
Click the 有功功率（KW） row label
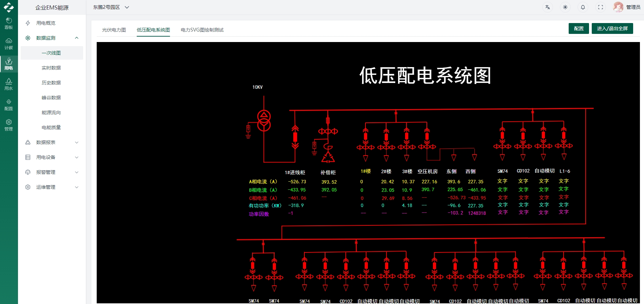[265, 206]
